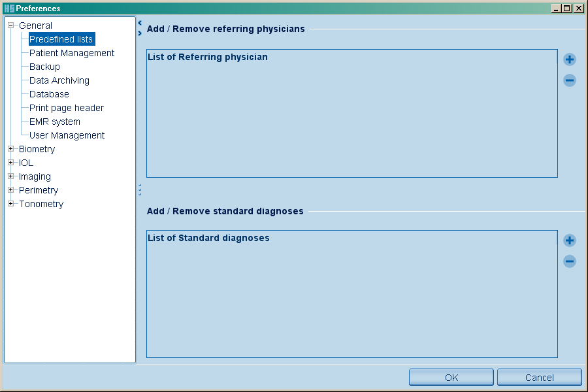Select User Management in the tree
Viewport: 588px width, 392px height.
coord(67,135)
